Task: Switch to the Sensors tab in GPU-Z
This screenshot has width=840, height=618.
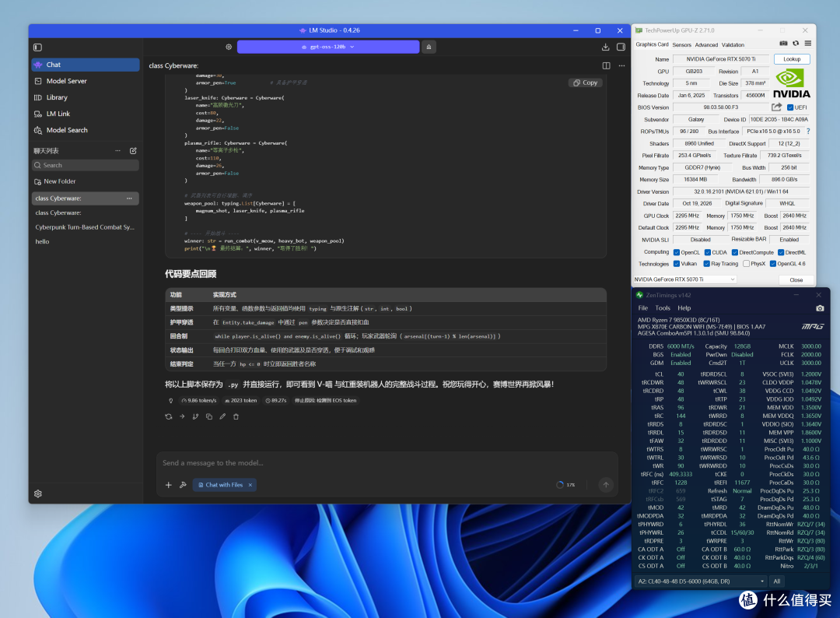Action: (681, 45)
